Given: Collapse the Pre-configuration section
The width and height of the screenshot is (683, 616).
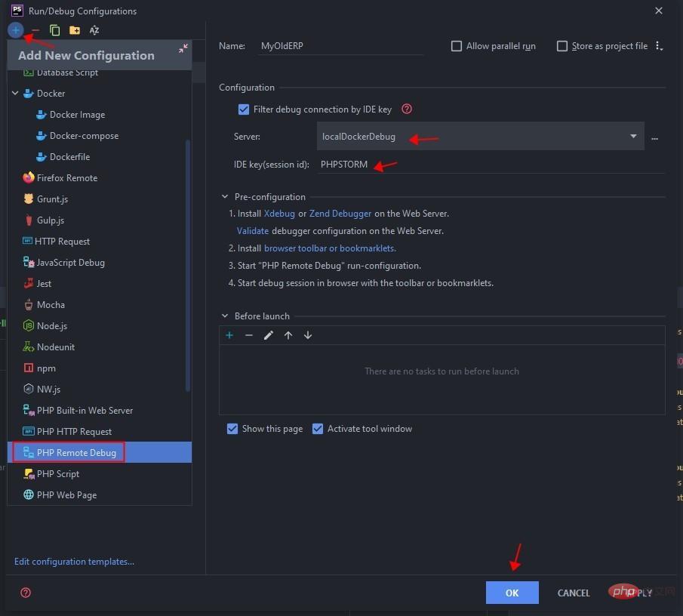Looking at the screenshot, I should click(225, 196).
